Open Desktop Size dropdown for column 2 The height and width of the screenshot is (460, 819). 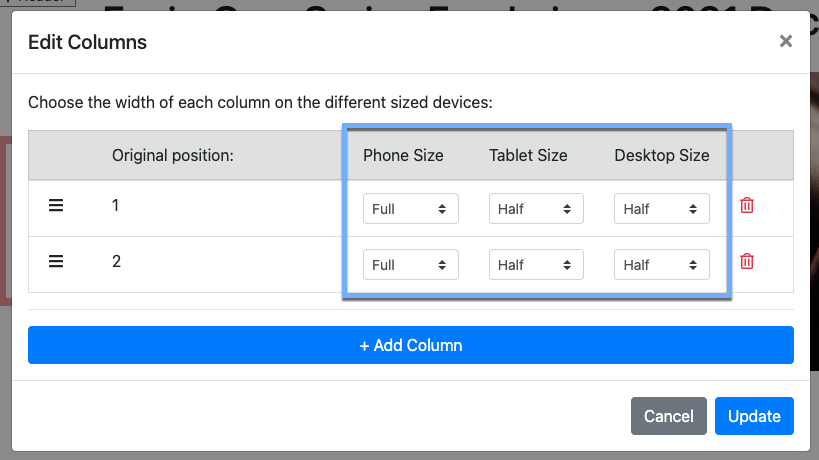coord(661,265)
